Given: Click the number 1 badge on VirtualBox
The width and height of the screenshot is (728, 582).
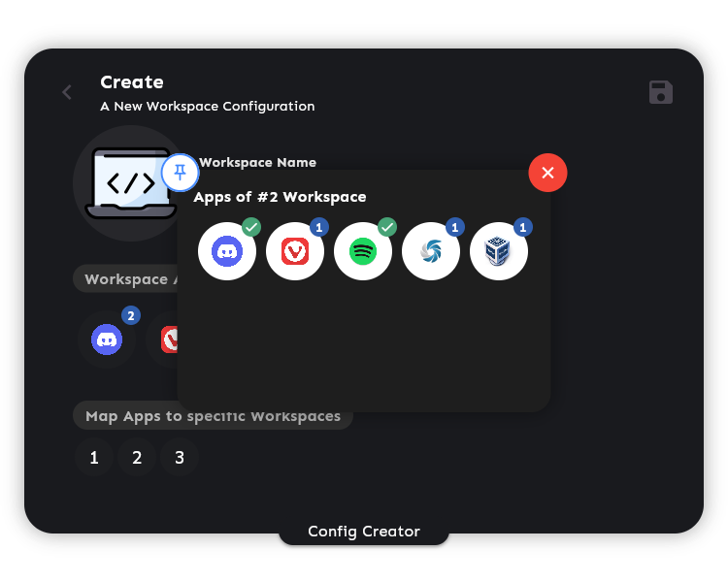Looking at the screenshot, I should tap(523, 227).
